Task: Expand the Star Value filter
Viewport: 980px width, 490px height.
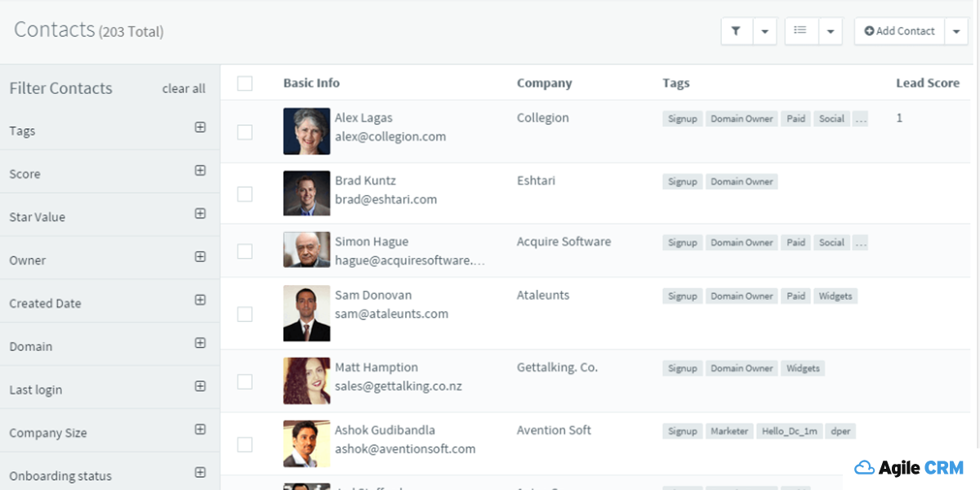Action: [x=200, y=214]
